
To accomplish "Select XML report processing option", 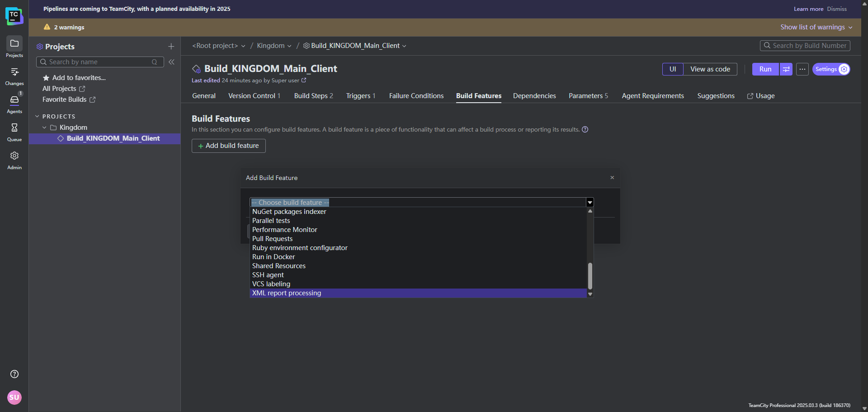I will point(418,293).
